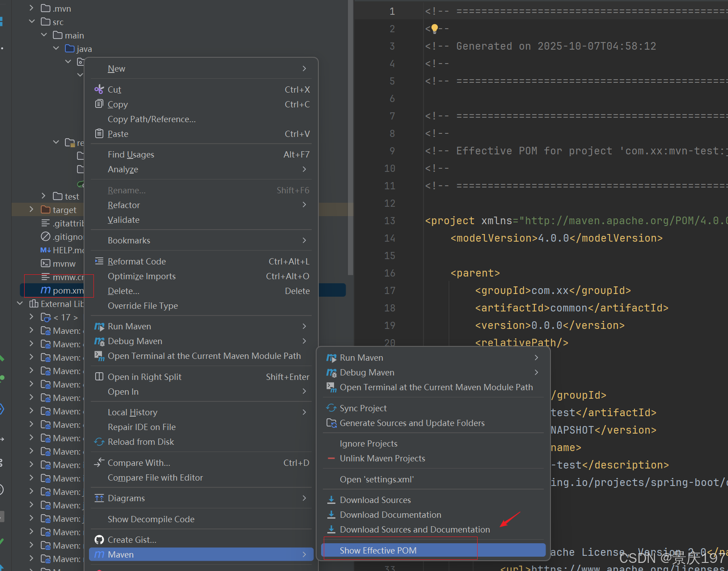Click line number 13 in the editor gutter

point(389,221)
